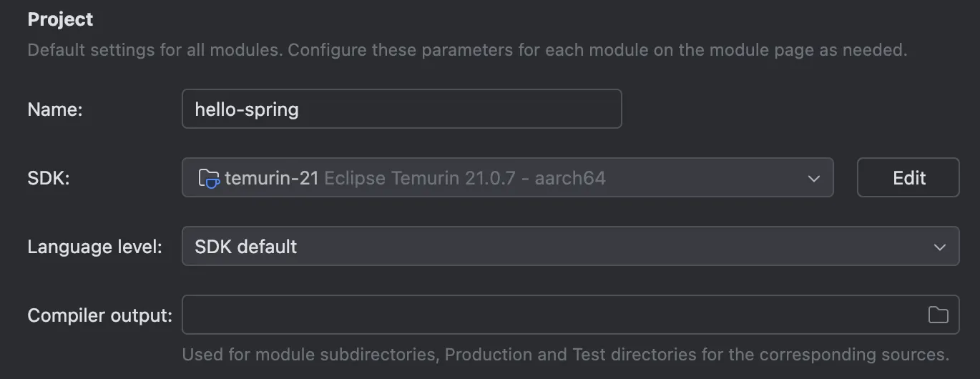980x379 pixels.
Task: Click the "SDK:" field label
Action: point(49,178)
